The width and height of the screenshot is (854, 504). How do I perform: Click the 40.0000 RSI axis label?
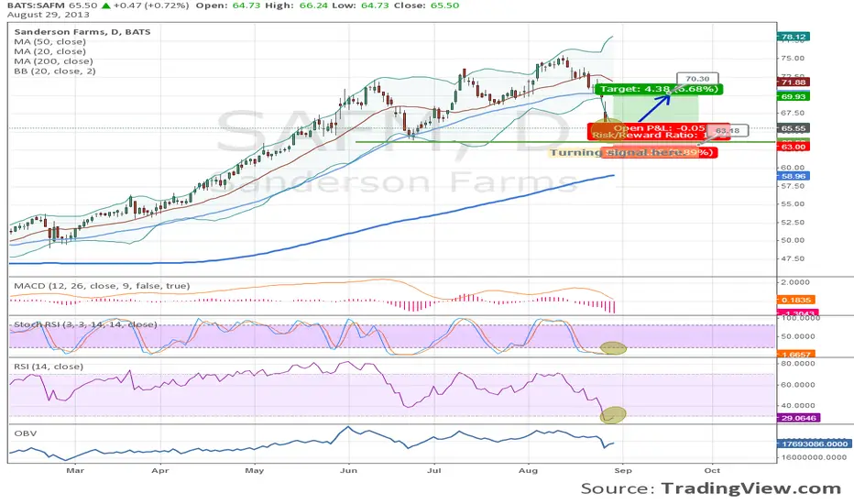(798, 405)
